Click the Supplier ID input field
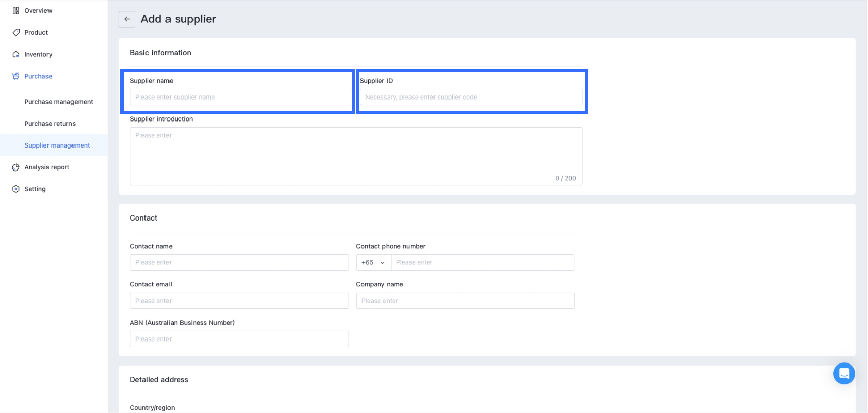The image size is (868, 413). coord(470,97)
